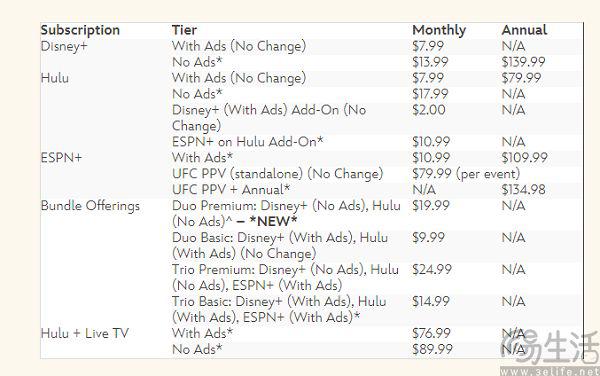Click the $76.99 Live TV price
600x376 pixels.
click(x=431, y=333)
